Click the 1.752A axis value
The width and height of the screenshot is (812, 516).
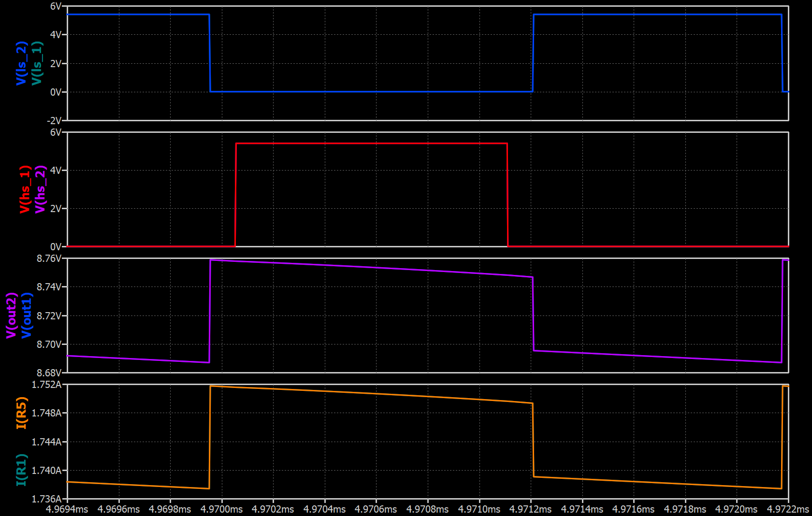(47, 385)
